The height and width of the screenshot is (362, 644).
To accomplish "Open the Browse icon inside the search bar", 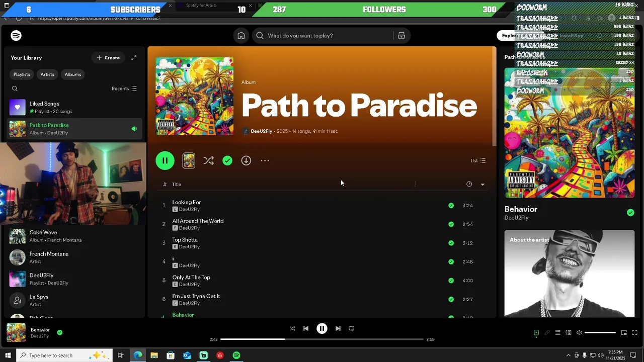I will pos(401,36).
